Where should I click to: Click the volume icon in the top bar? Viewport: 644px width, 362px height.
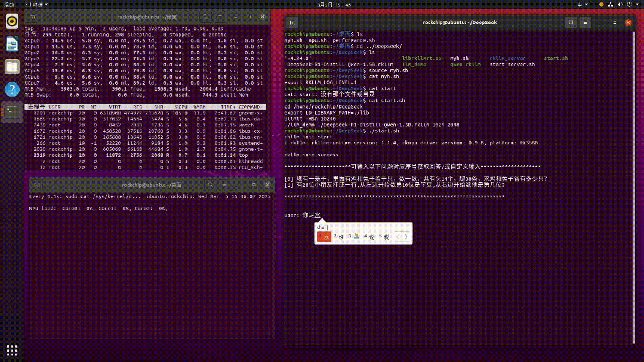[620, 5]
